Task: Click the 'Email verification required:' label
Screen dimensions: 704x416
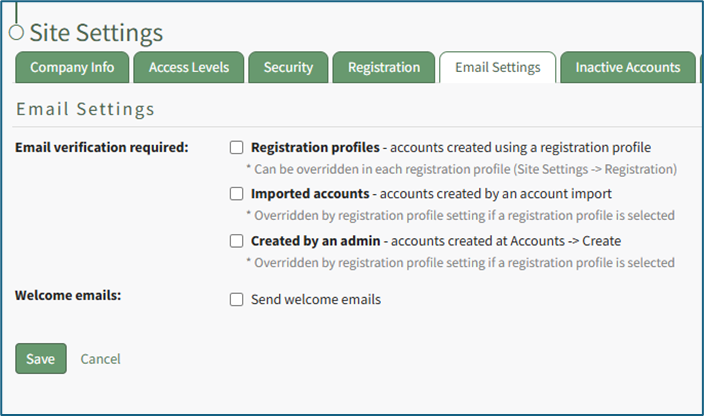Action: tap(102, 147)
